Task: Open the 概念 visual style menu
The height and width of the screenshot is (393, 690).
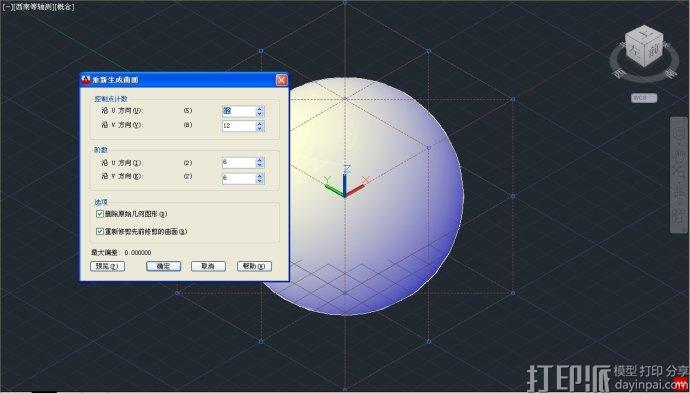Action: click(64, 7)
